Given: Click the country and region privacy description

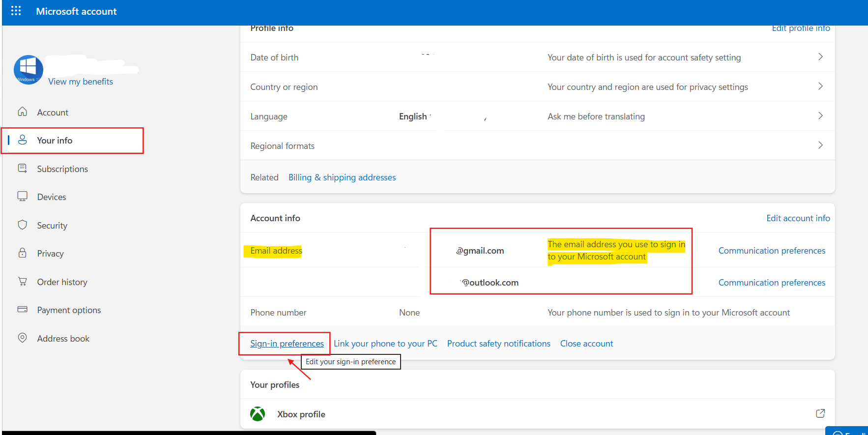Looking at the screenshot, I should pyautogui.click(x=648, y=87).
